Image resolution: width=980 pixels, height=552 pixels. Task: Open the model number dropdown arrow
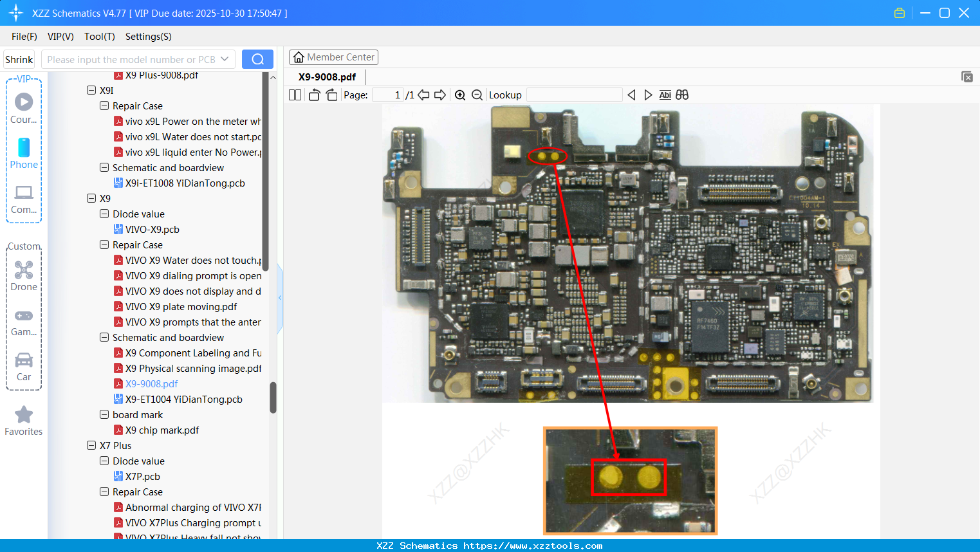[225, 59]
